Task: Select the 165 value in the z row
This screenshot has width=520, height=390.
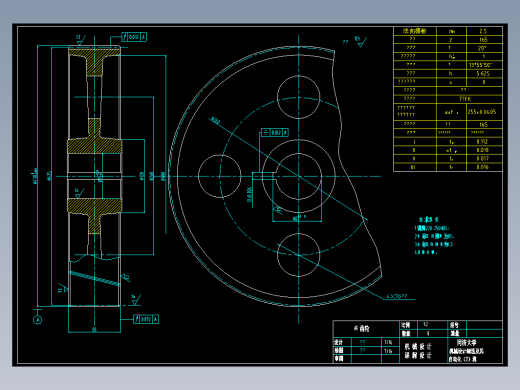Action: [x=483, y=40]
